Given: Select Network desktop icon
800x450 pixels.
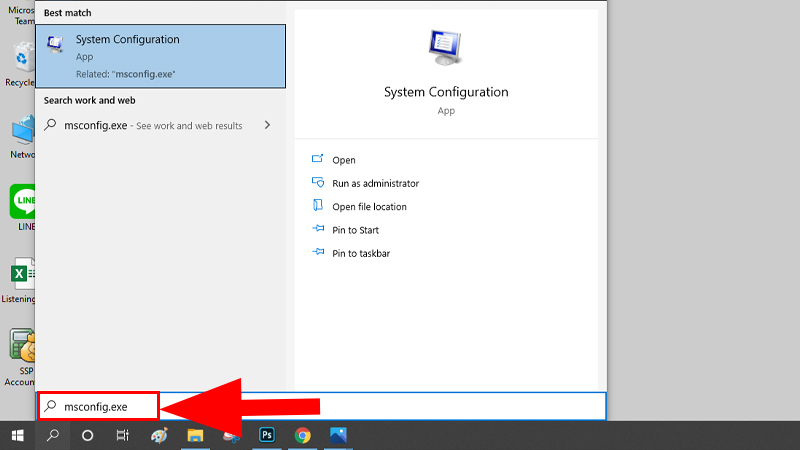Looking at the screenshot, I should (22, 137).
